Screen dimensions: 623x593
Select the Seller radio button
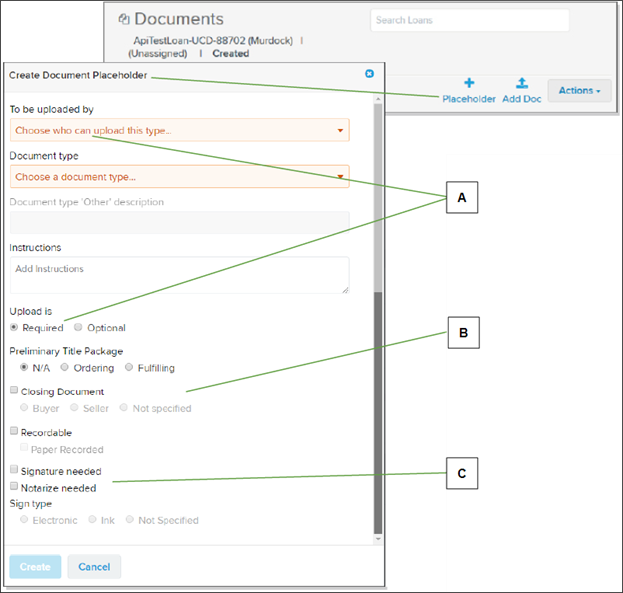74,407
